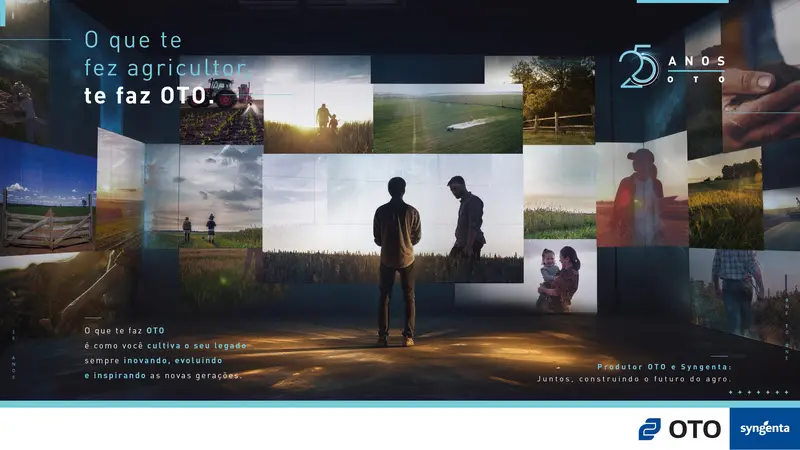This screenshot has width=800, height=450.
Task: Click the line 'e inspirando as novas gerações.'
Action: (x=163, y=376)
